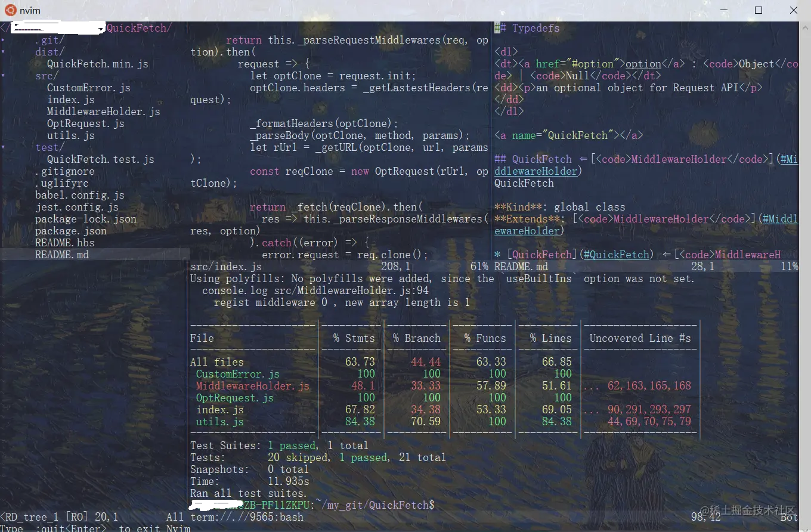Expand the .git/ folder arrow in the tree
This screenshot has height=532, width=811.
[x=2, y=40]
